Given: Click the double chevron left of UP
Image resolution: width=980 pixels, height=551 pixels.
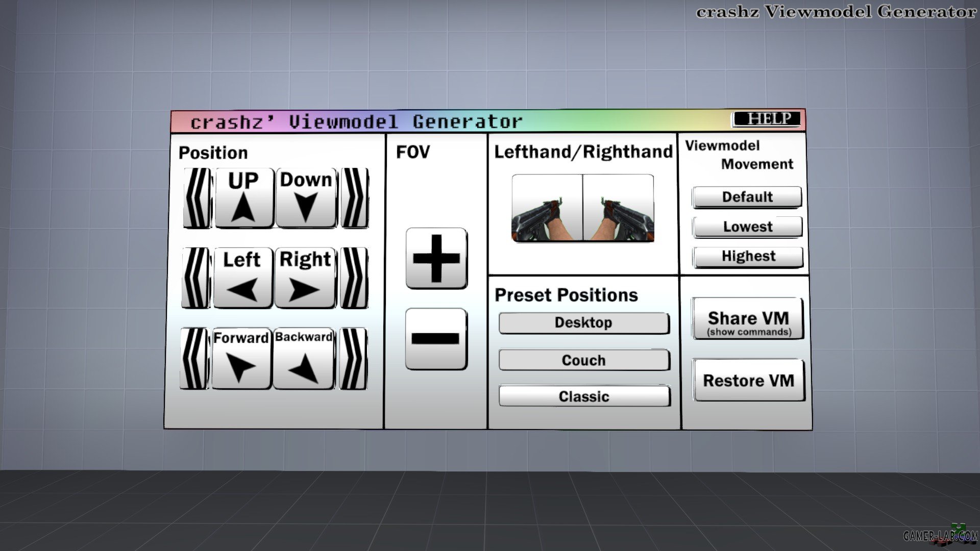Looking at the screenshot, I should pyautogui.click(x=198, y=198).
